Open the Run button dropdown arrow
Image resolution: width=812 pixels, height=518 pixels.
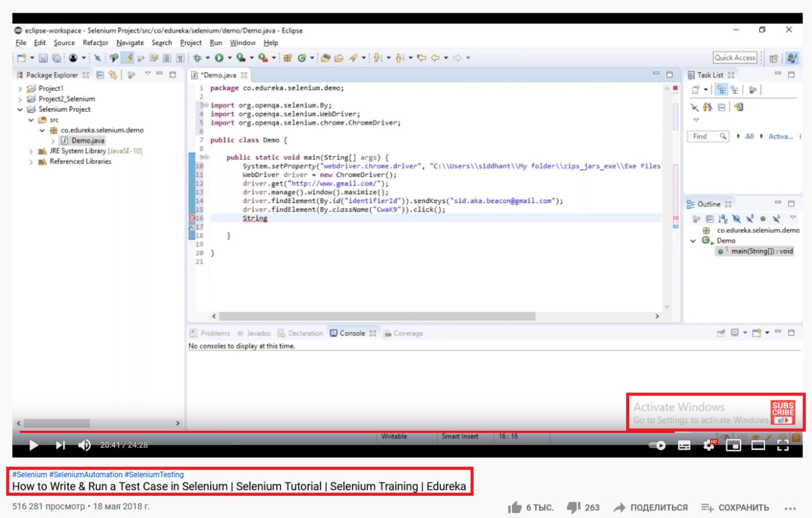click(x=230, y=58)
